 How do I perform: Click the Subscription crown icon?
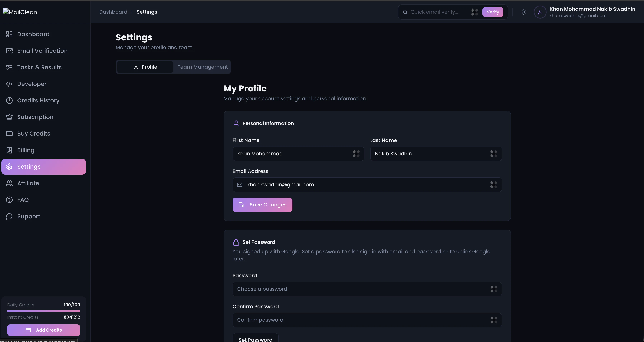pyautogui.click(x=9, y=117)
